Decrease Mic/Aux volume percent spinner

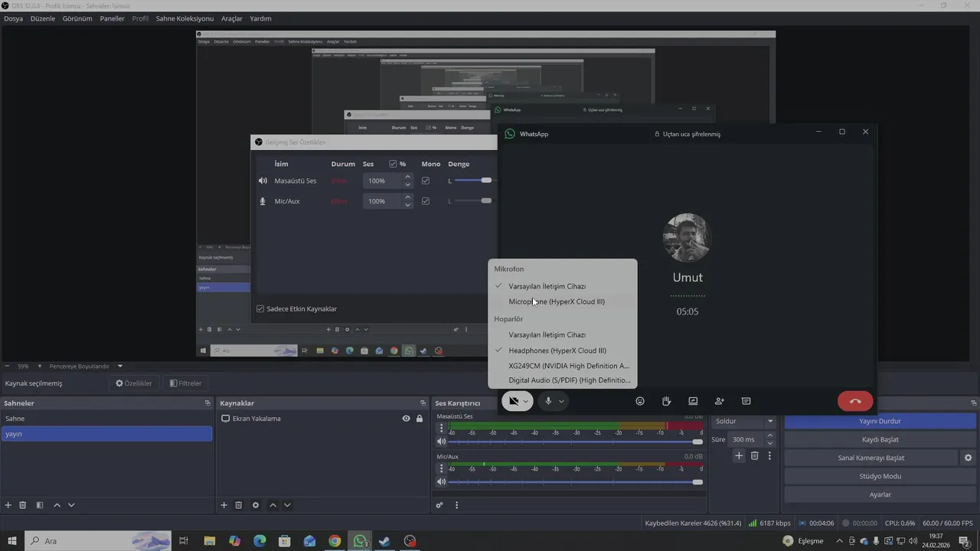point(407,205)
